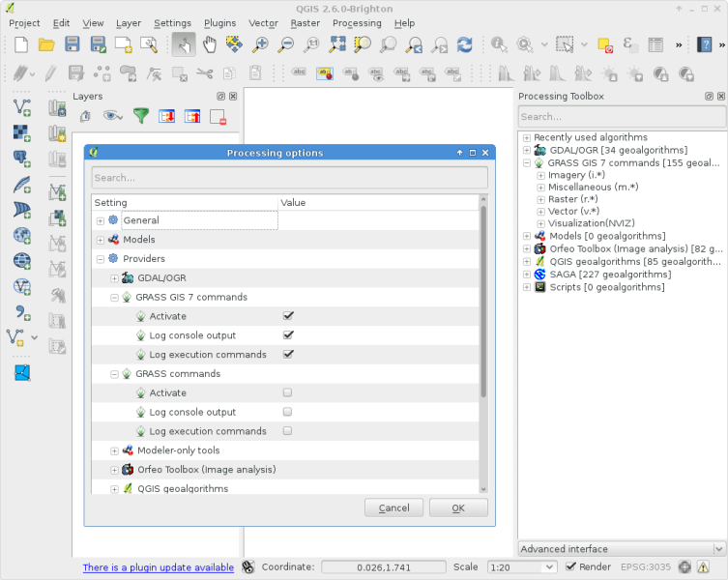Click the Zoom Out magnifier tool

click(285, 44)
